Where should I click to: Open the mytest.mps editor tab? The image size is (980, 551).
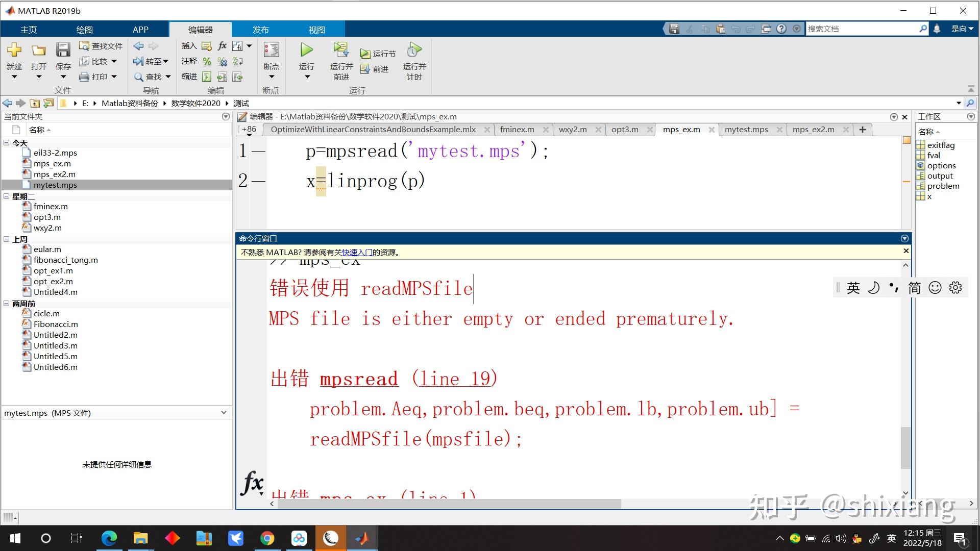pyautogui.click(x=746, y=130)
